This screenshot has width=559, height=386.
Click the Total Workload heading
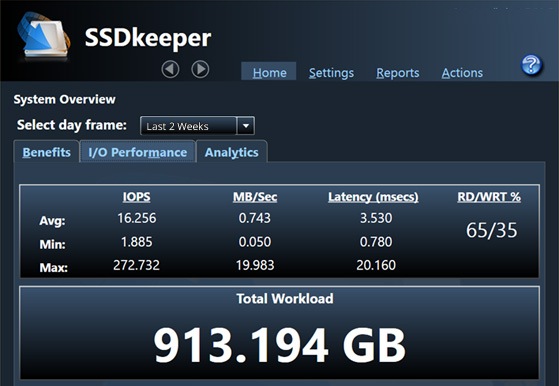click(x=285, y=299)
